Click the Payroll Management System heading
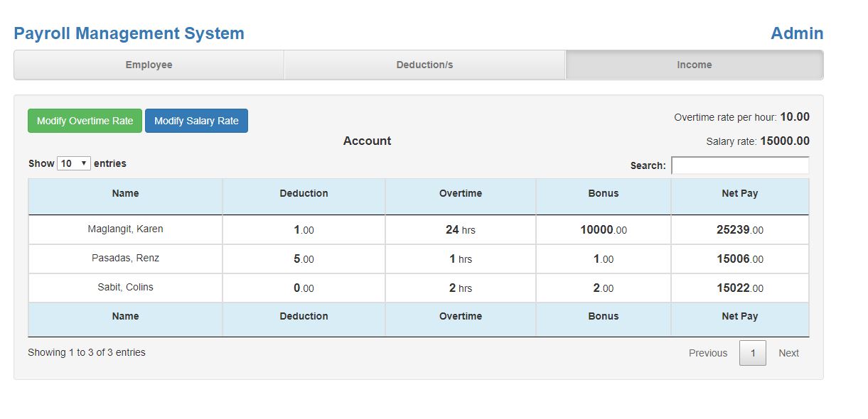This screenshot has width=868, height=419. [x=129, y=33]
